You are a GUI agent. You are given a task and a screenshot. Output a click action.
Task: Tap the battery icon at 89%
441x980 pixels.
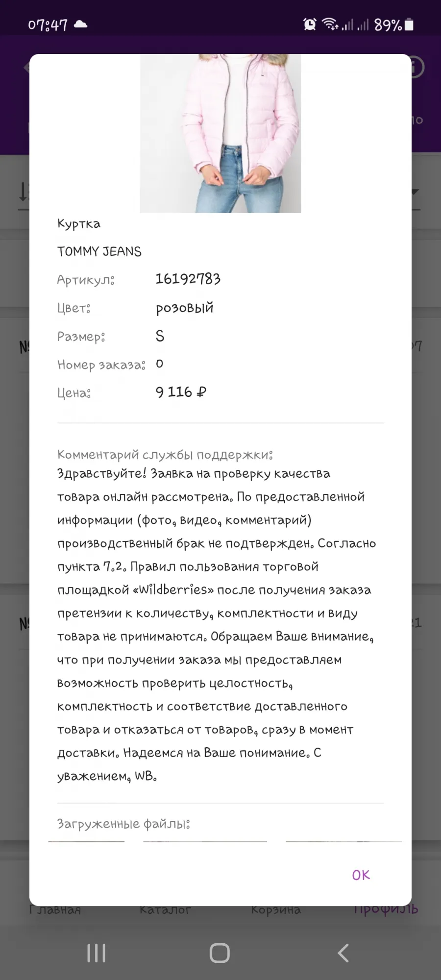point(409,24)
